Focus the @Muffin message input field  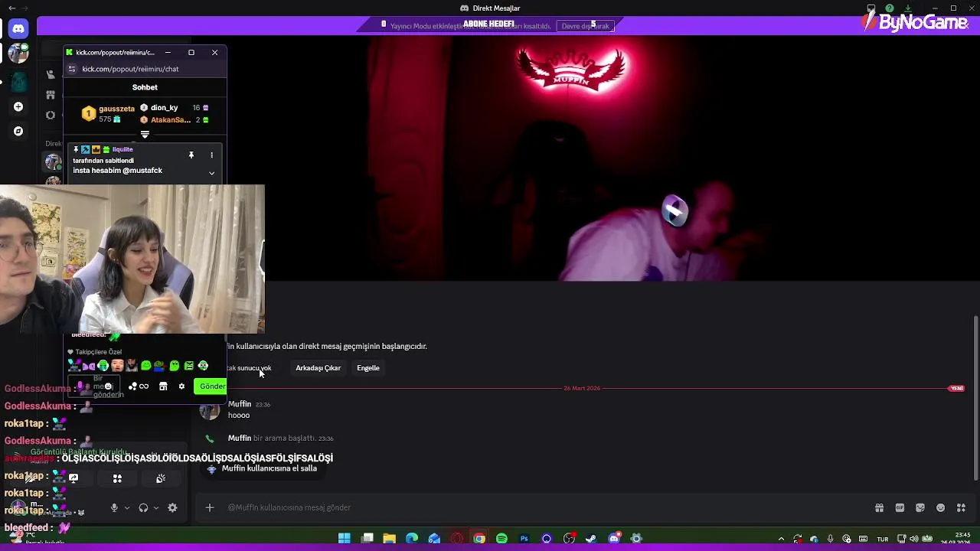(x=536, y=507)
